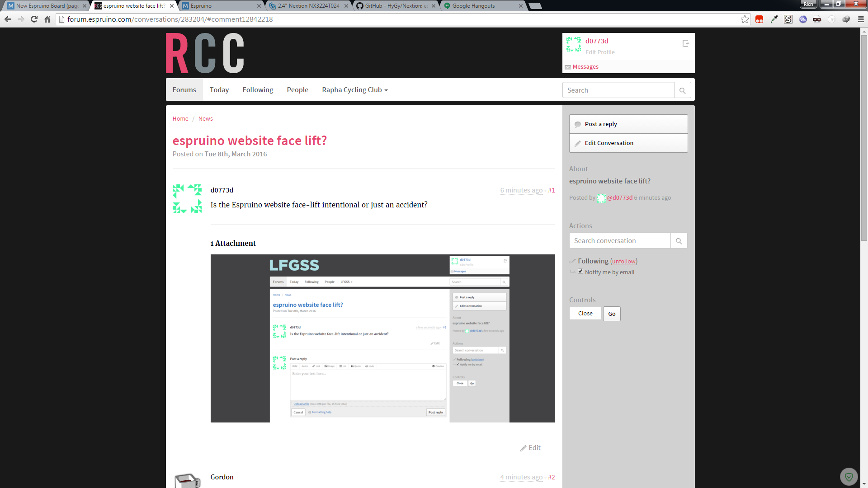Viewport: 868px width, 488px height.
Task: Click the unfollow link
Action: (x=623, y=261)
